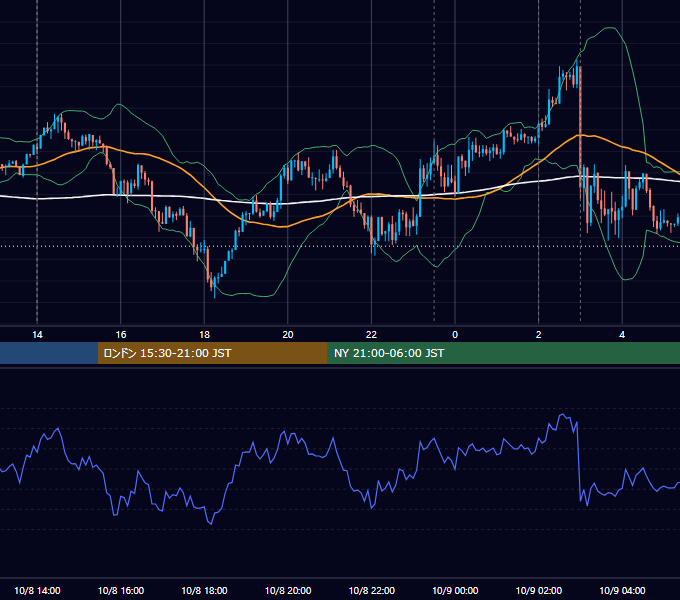
Task: Click date label 10/8 22:00
Action: coord(372,590)
